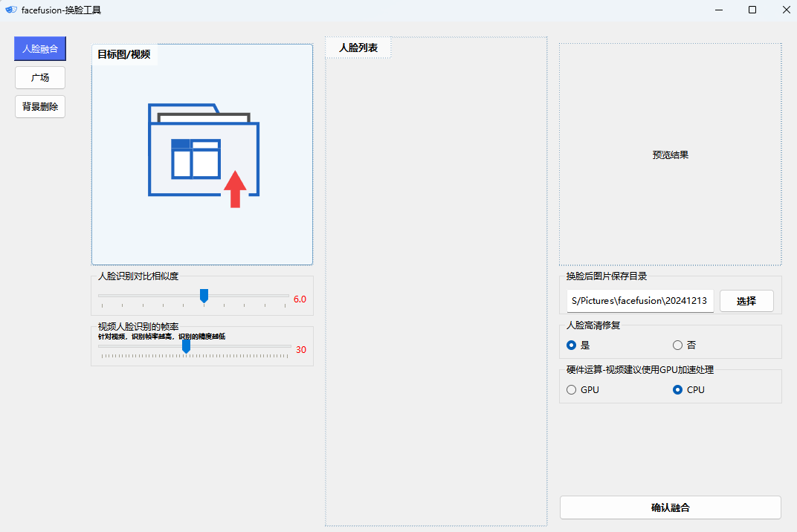The height and width of the screenshot is (532, 797).
Task: Click the folder upload icon
Action: click(203, 155)
